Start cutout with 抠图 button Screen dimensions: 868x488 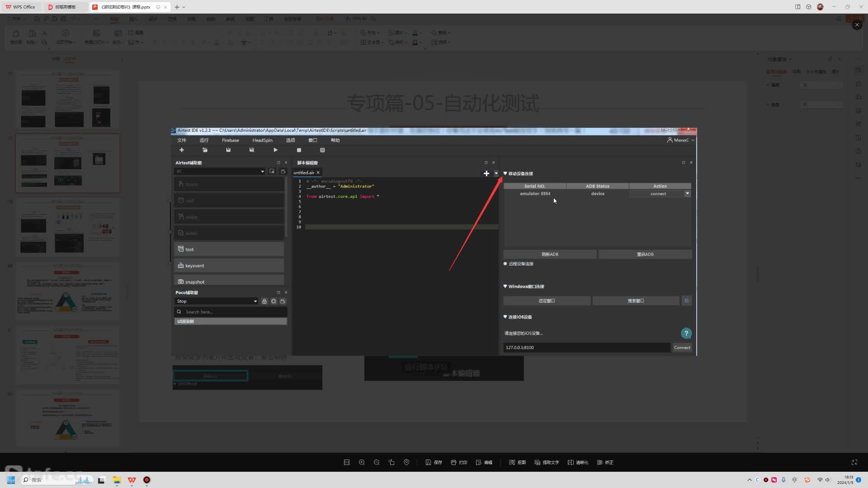[518, 462]
